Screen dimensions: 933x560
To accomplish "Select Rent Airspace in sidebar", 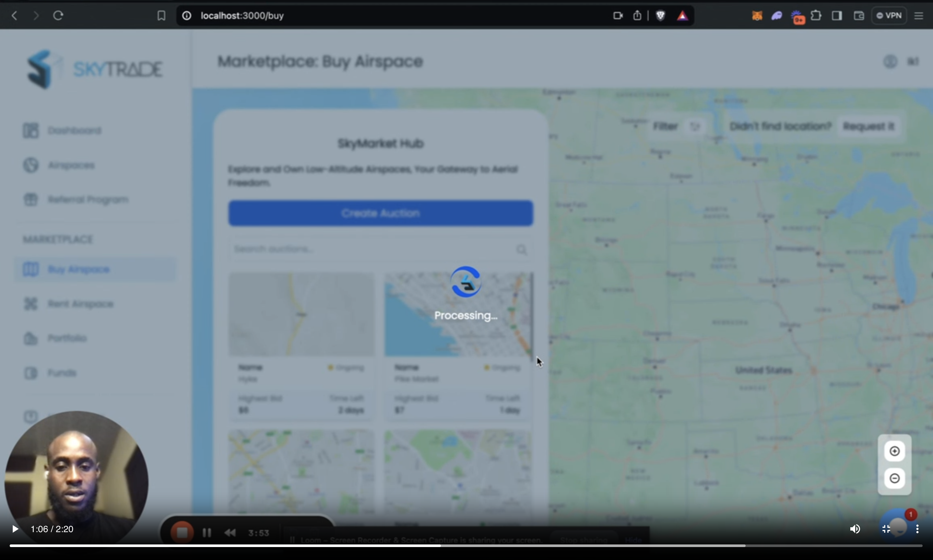I will (80, 304).
